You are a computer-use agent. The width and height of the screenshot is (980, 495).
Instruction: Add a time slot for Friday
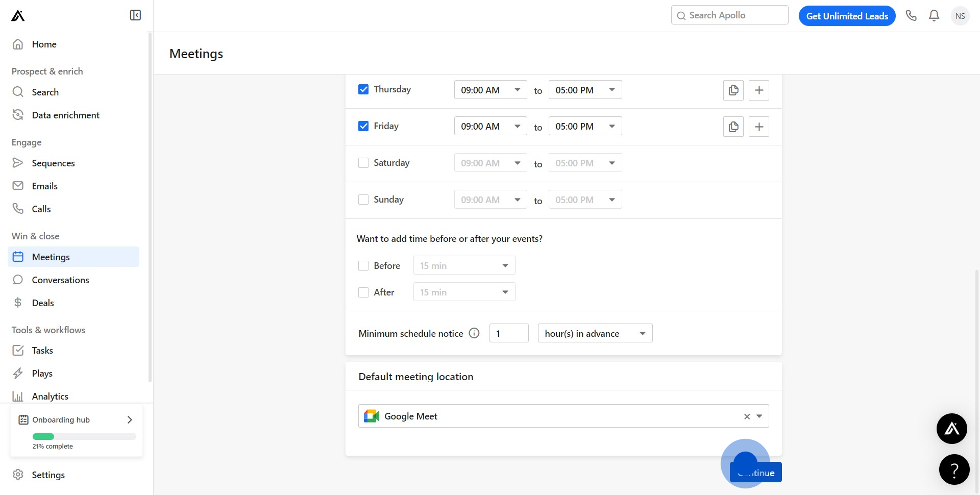click(759, 127)
